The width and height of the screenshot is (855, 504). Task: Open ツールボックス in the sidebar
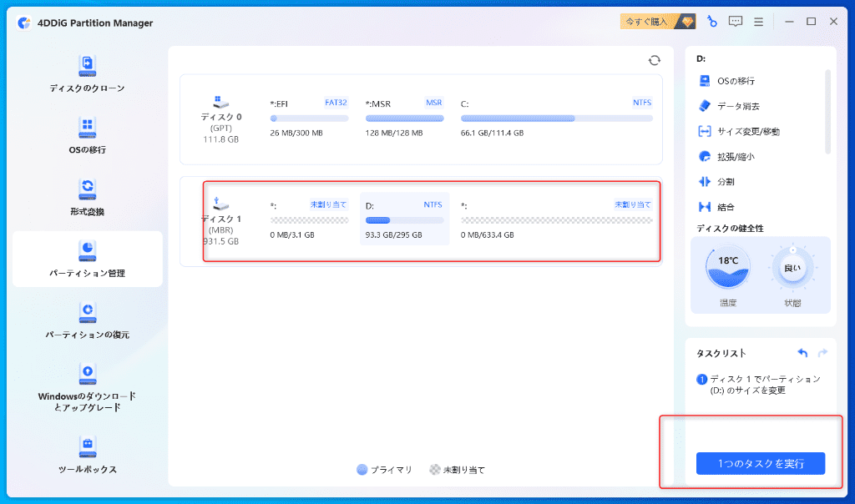(x=87, y=455)
